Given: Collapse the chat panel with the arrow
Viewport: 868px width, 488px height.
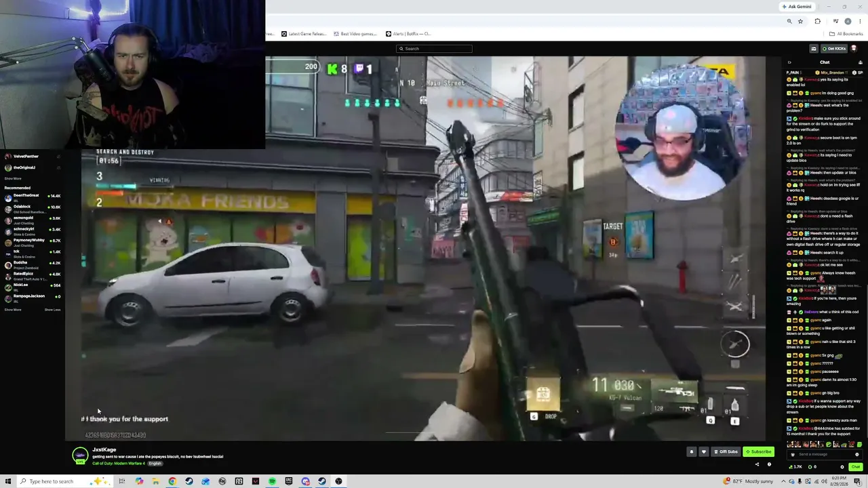Looking at the screenshot, I should tap(789, 62).
